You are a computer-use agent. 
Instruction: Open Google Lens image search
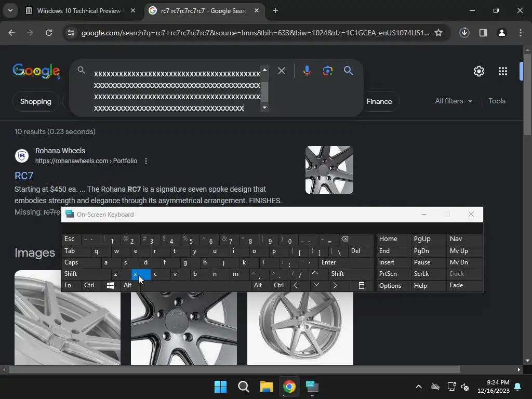(x=327, y=71)
